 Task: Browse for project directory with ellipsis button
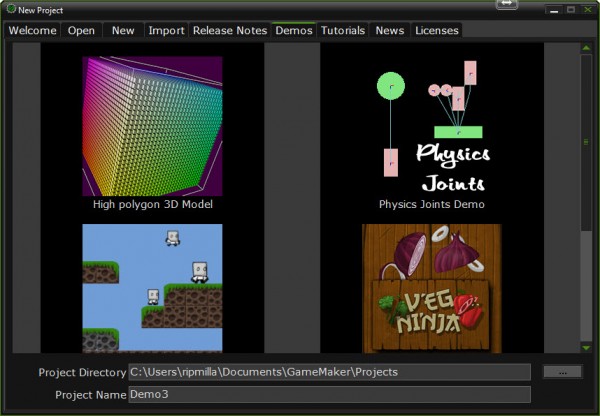(x=562, y=372)
